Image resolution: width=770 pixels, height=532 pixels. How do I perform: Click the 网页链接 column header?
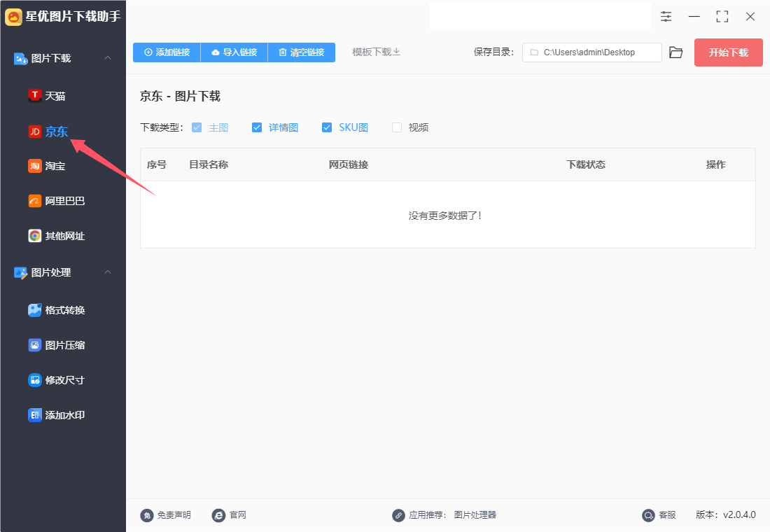click(x=349, y=164)
